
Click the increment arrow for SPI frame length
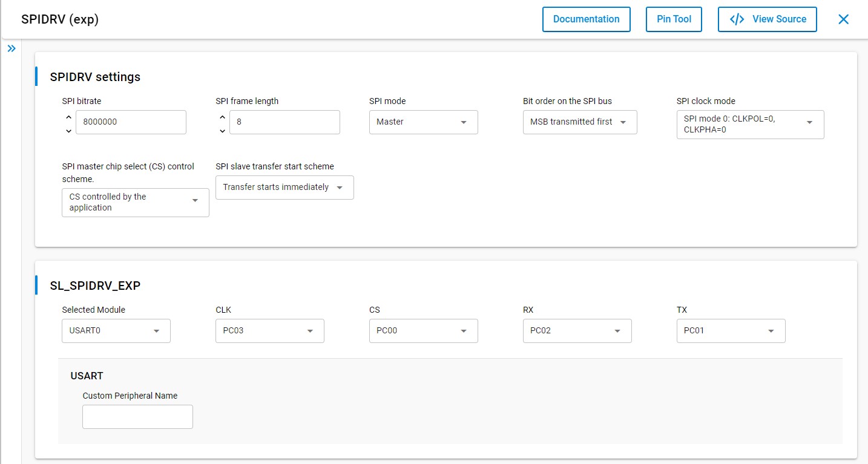(222, 117)
